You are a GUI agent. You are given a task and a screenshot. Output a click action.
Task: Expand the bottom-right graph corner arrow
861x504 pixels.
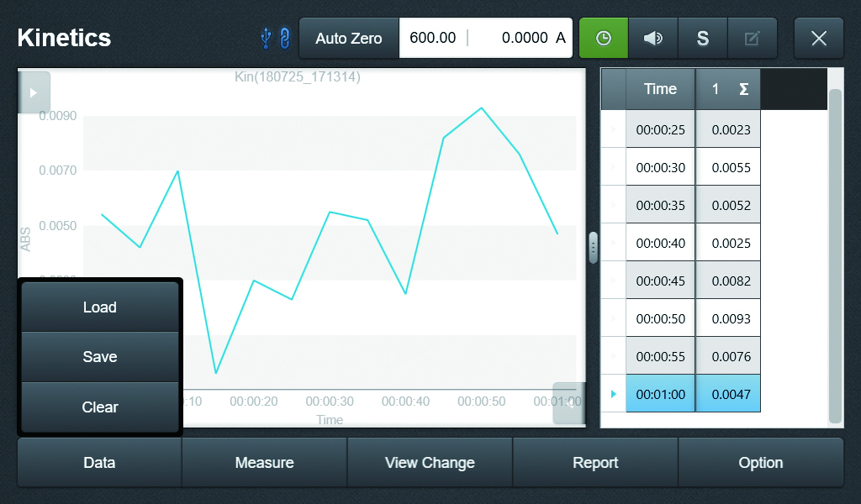pos(569,404)
